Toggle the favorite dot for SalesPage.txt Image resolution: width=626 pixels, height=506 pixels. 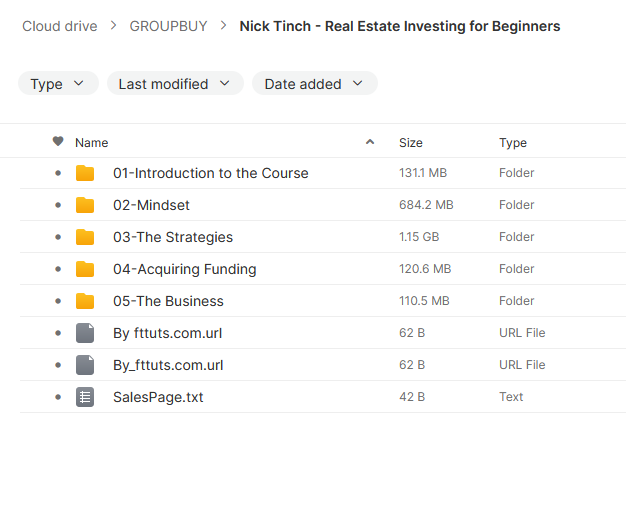coord(58,397)
